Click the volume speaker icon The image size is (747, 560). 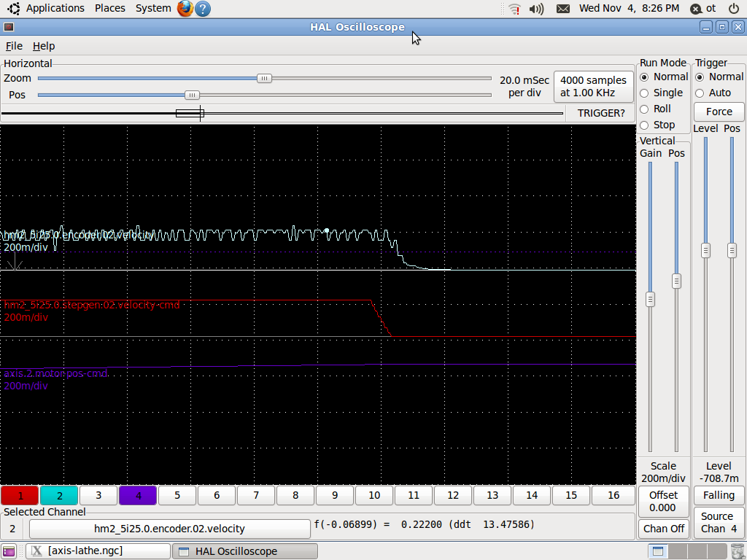click(x=536, y=9)
